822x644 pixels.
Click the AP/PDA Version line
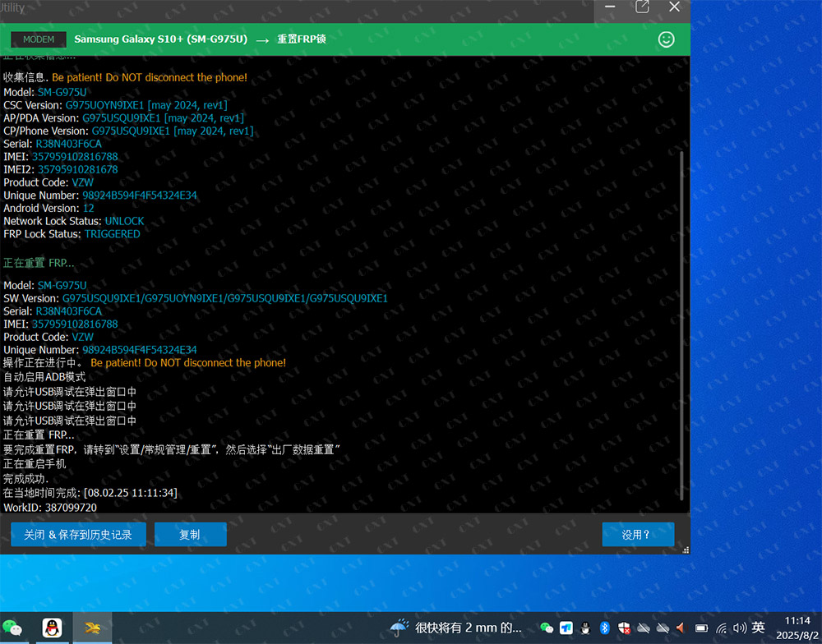click(124, 118)
